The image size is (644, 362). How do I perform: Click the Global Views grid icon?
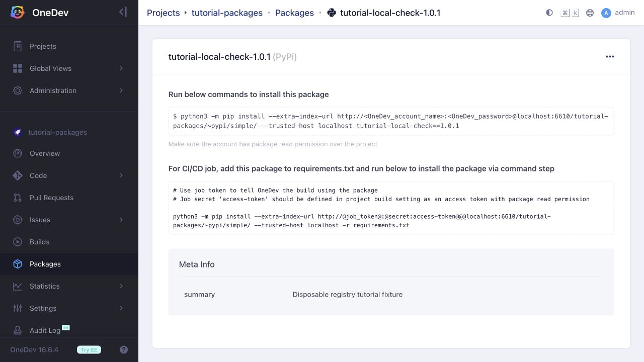tap(18, 68)
